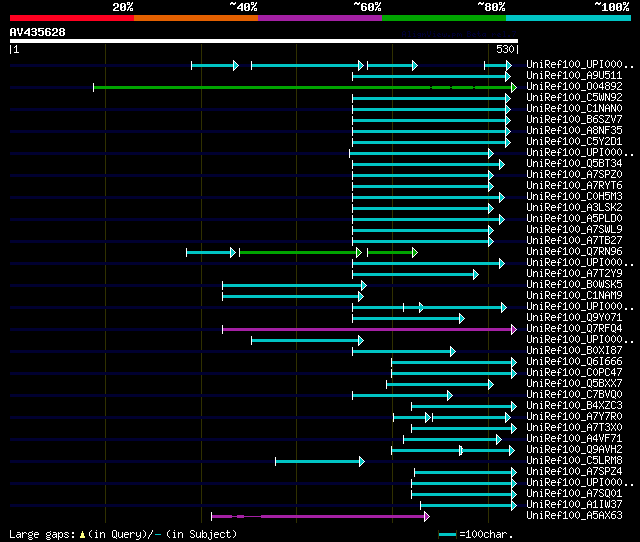This screenshot has height=542, width=640.
Task: Select the UniRef100_Q9Y071 label
Action: pyautogui.click(x=574, y=318)
